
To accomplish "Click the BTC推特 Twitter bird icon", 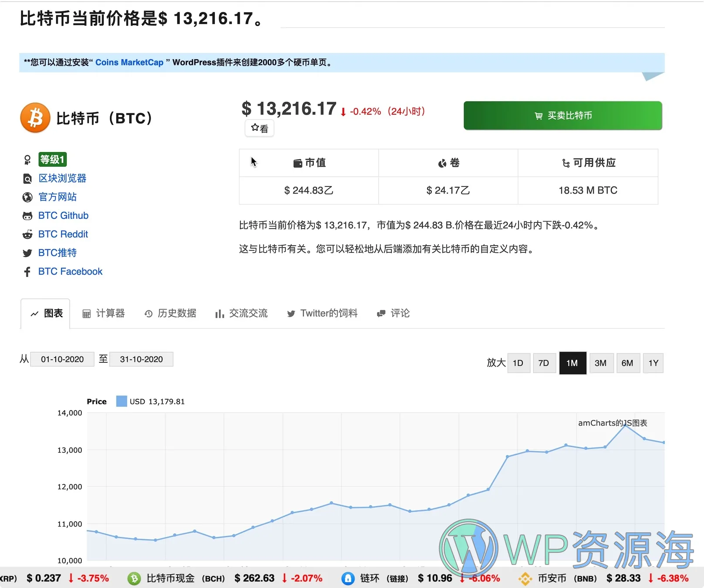I will (x=27, y=253).
